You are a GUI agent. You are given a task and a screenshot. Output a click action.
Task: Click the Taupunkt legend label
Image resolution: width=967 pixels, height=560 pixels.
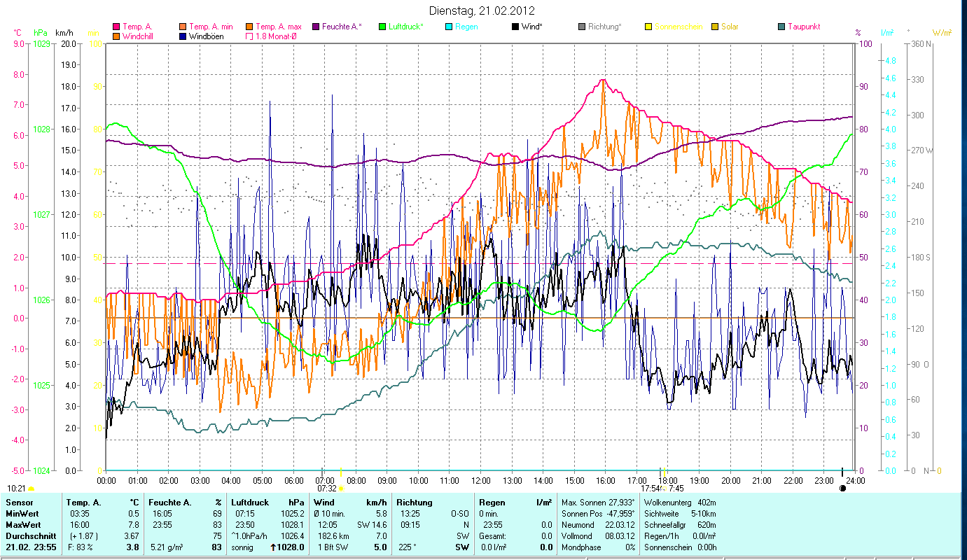[803, 27]
